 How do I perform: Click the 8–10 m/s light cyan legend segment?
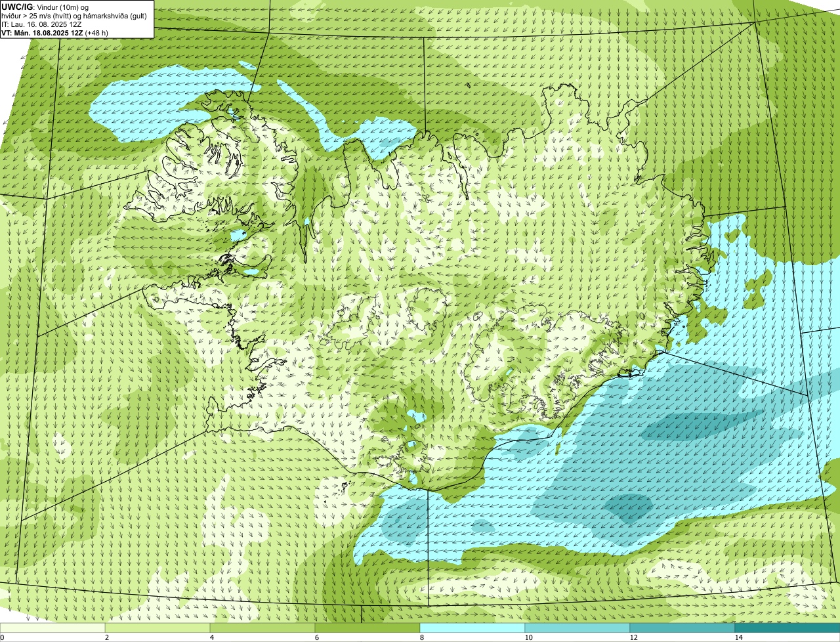coord(472,628)
